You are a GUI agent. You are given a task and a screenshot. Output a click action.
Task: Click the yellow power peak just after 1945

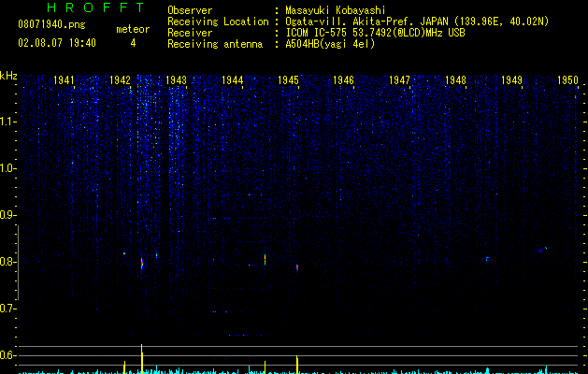coord(297,365)
